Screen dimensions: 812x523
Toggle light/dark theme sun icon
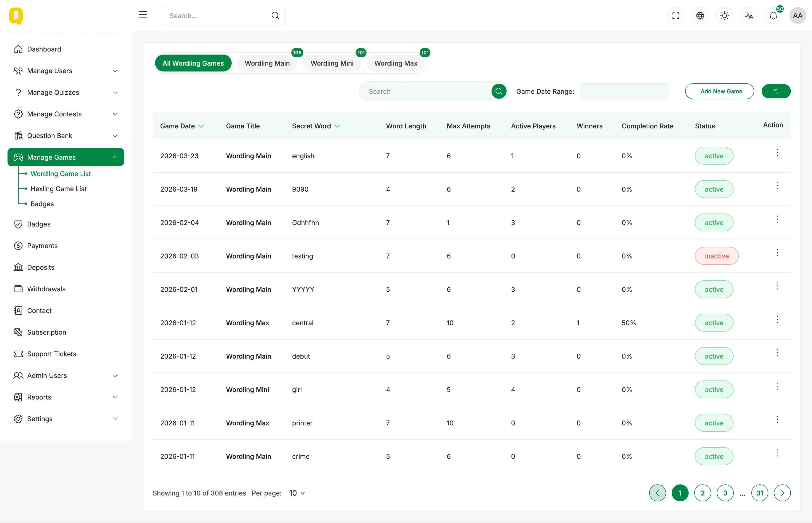(x=724, y=16)
